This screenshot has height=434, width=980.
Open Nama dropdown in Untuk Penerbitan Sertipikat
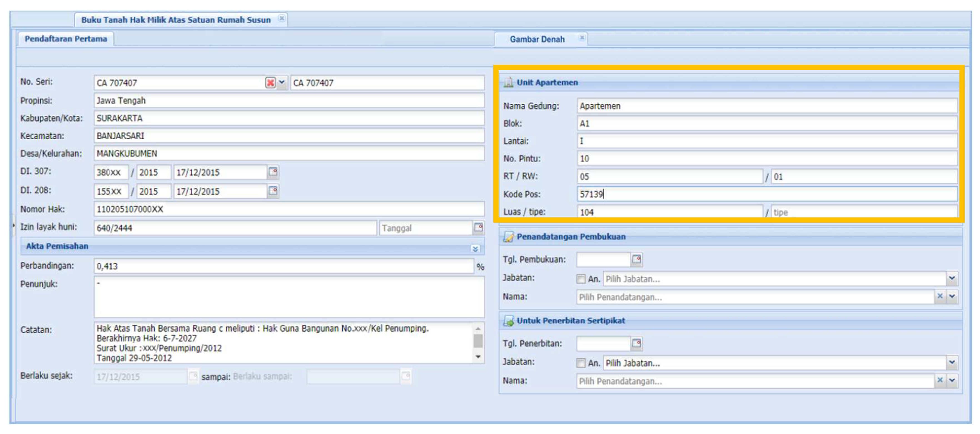coord(952,381)
